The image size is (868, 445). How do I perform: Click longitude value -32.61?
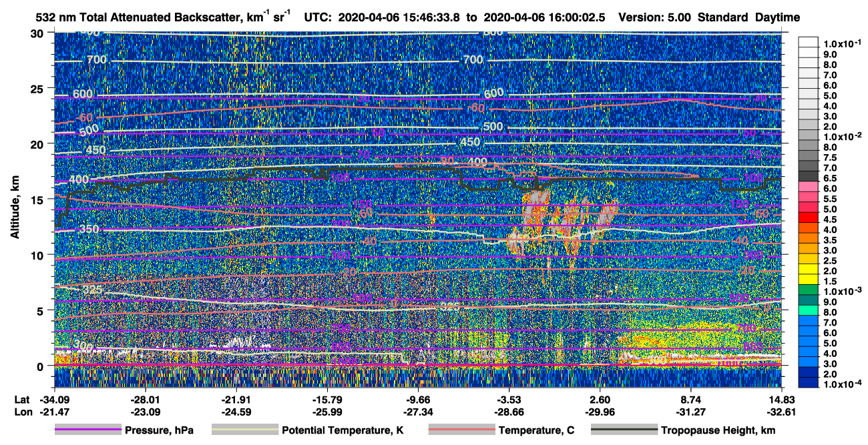782,412
